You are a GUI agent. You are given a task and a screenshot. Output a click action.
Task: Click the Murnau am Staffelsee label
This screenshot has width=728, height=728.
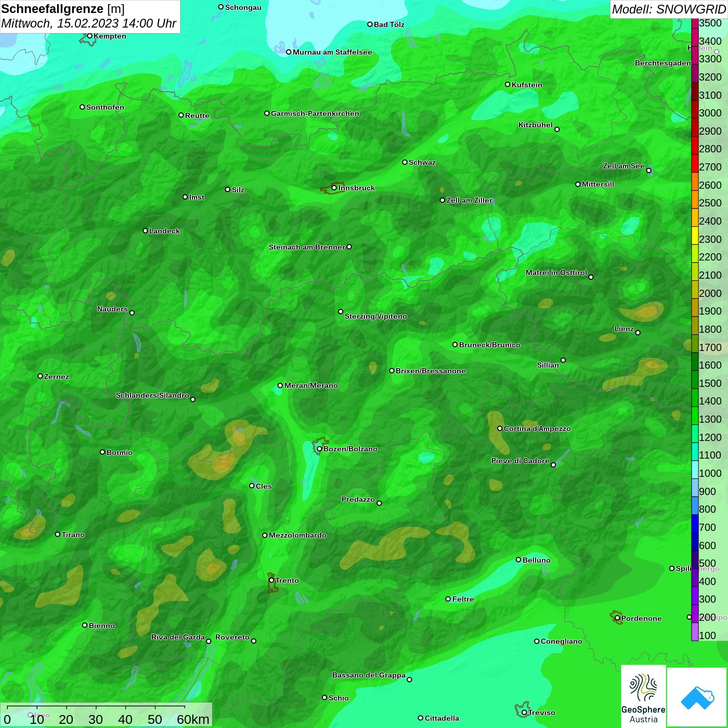point(332,52)
